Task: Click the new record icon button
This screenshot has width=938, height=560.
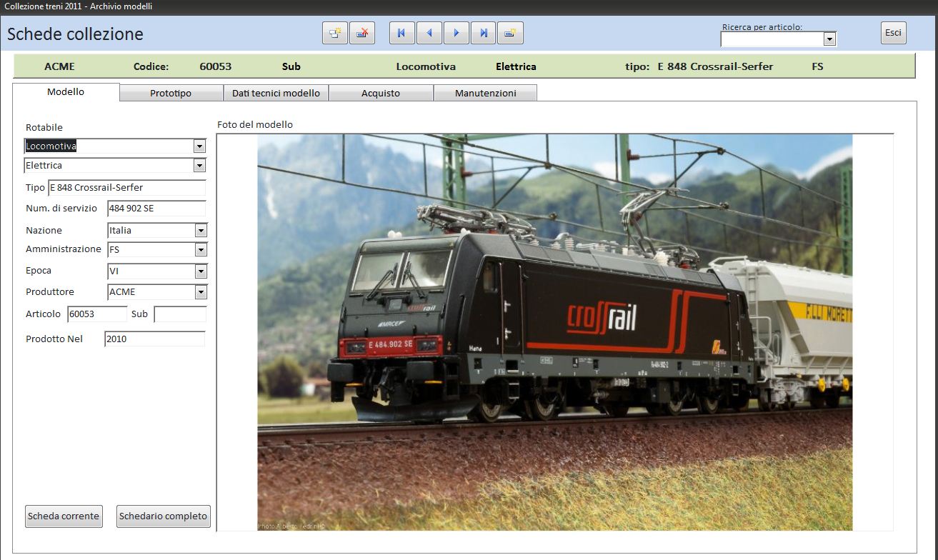Action: coord(511,33)
